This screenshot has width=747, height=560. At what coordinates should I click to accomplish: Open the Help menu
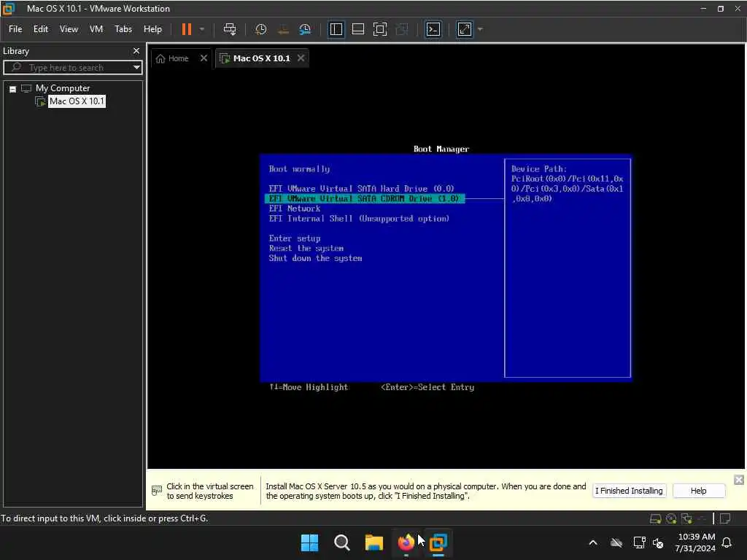[x=152, y=29]
